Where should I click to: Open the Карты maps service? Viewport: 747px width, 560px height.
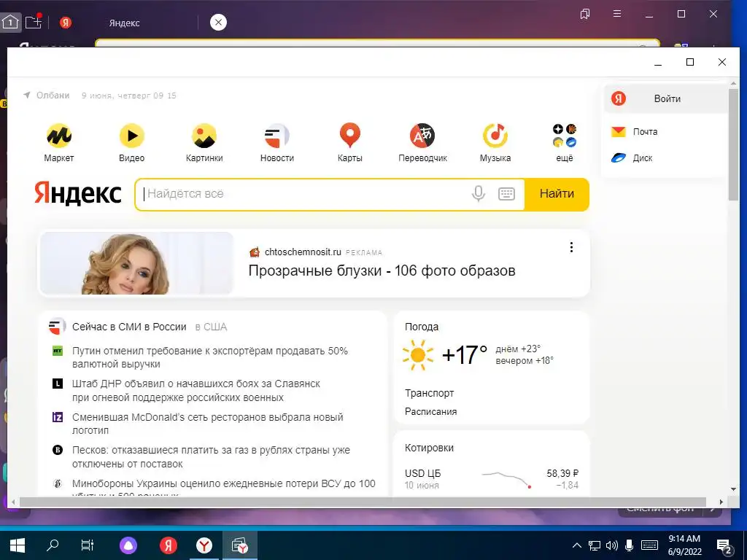pyautogui.click(x=349, y=142)
